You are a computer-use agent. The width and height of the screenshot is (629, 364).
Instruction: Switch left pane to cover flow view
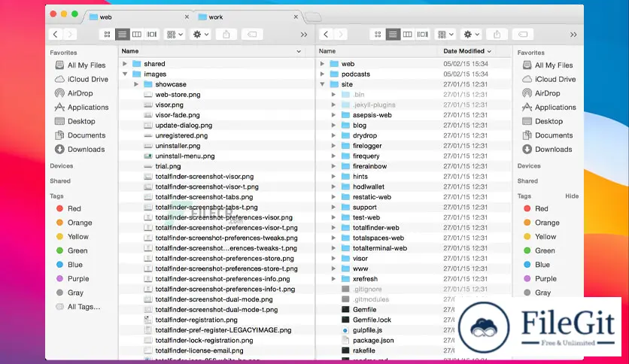tap(152, 35)
